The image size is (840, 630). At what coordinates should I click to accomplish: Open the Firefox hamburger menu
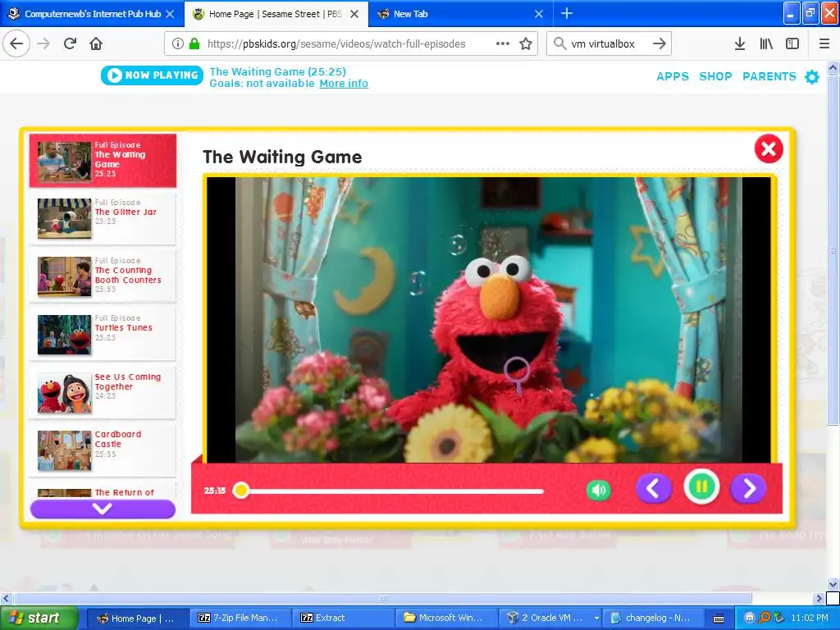[x=824, y=44]
